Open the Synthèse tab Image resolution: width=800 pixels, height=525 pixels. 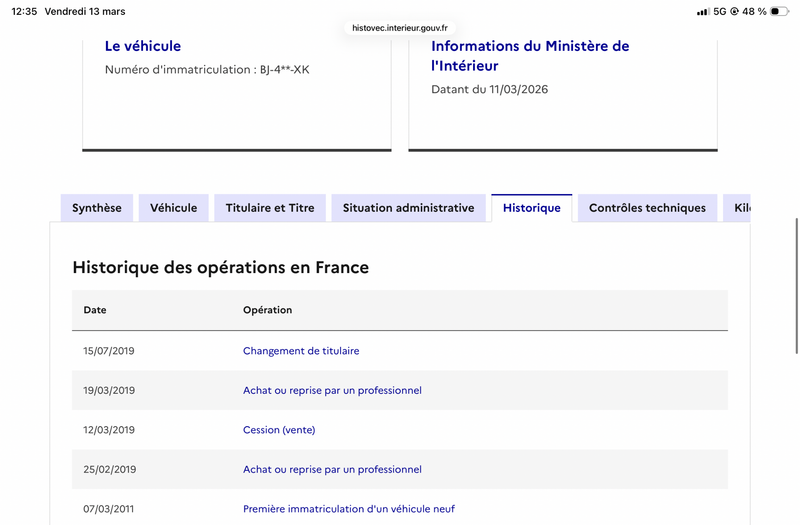tap(97, 208)
